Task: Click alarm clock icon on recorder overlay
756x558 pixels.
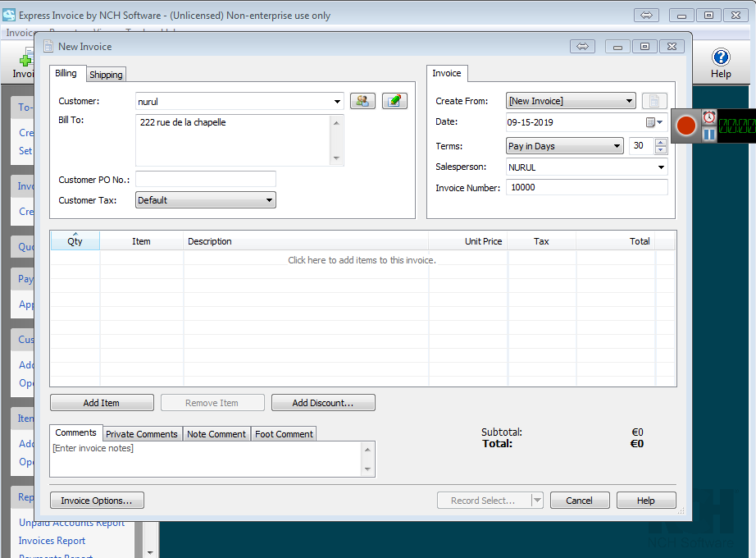Action: click(x=708, y=117)
